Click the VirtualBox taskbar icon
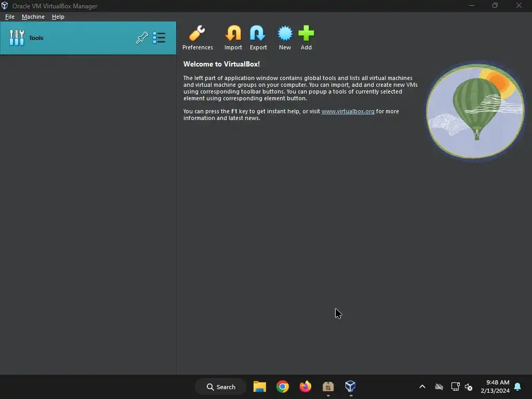 (x=351, y=387)
